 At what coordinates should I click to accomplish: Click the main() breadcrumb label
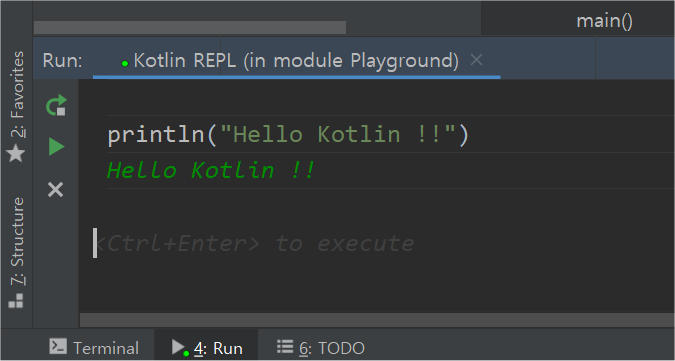coord(604,21)
